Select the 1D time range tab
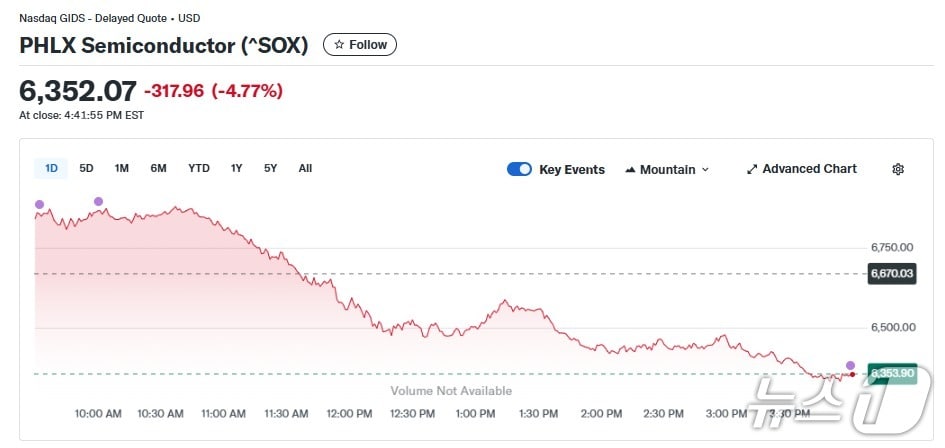This screenshot has width=945, height=448. click(x=51, y=168)
